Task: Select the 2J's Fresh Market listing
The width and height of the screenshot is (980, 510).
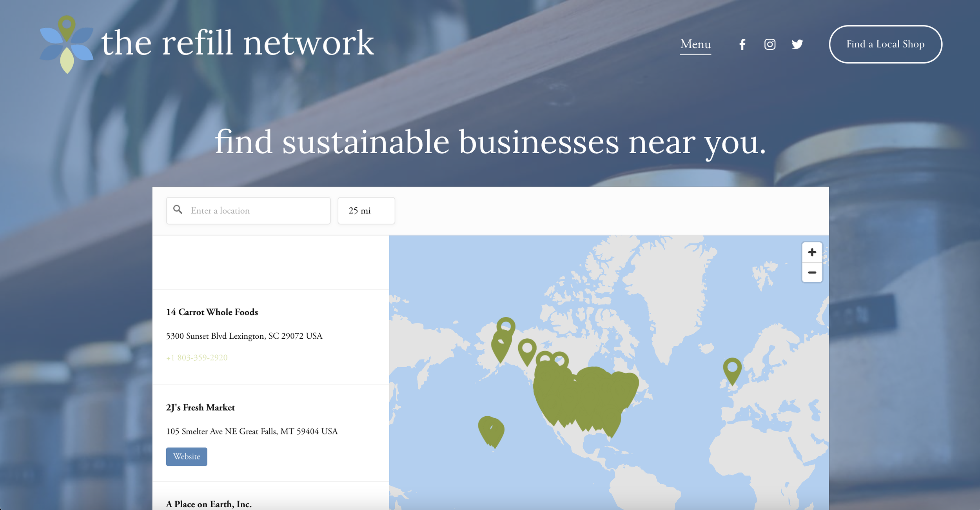Action: click(x=200, y=407)
